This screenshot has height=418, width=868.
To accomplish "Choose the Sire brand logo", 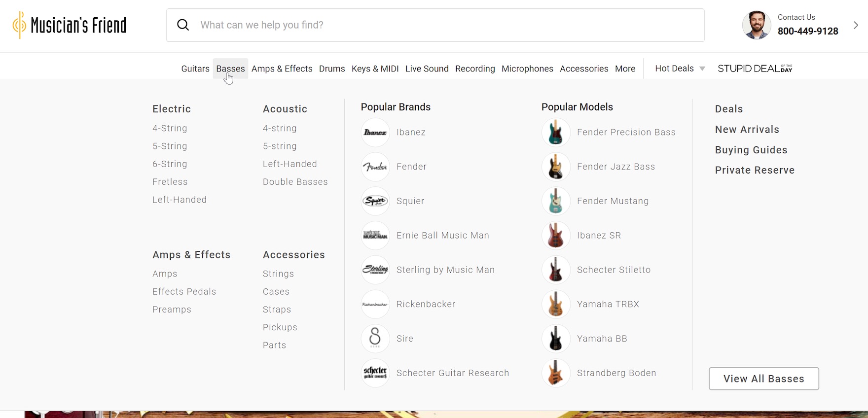I will click(375, 339).
